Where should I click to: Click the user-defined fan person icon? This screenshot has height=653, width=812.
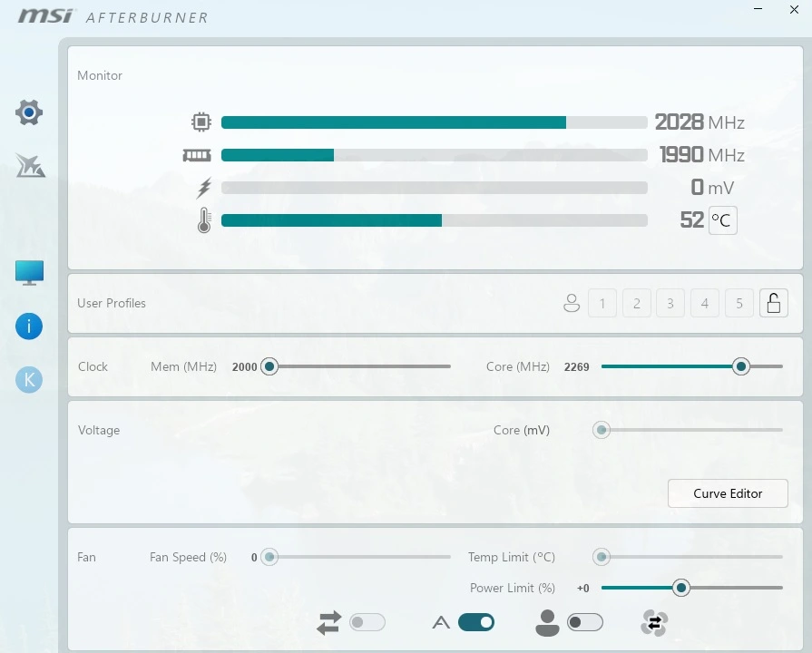(547, 622)
